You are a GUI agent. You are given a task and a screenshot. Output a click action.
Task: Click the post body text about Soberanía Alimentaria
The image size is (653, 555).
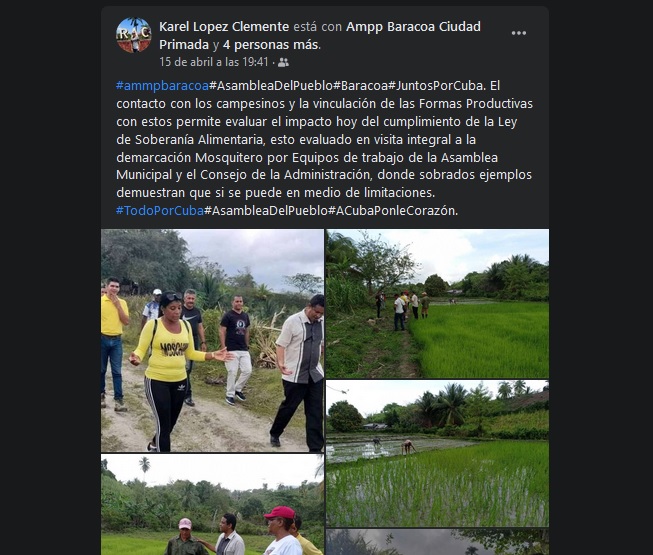324,148
